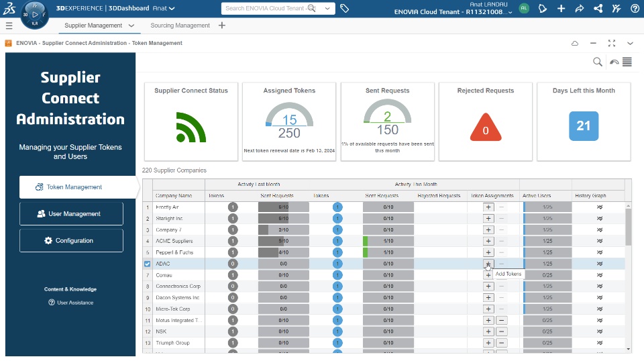Click the undo arrow icon in widget toolbar
Viewport: 644px width, 361px height.
click(x=614, y=62)
